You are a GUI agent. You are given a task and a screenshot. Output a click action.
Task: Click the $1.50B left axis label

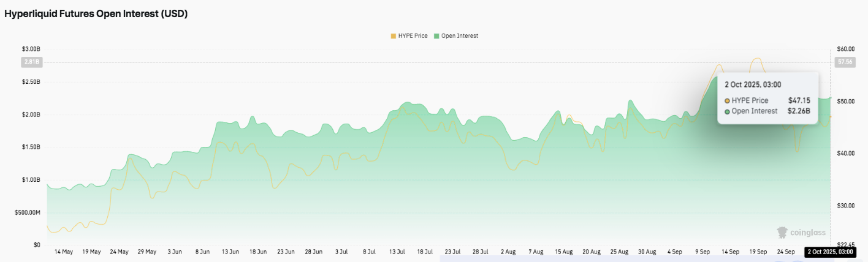(31, 148)
